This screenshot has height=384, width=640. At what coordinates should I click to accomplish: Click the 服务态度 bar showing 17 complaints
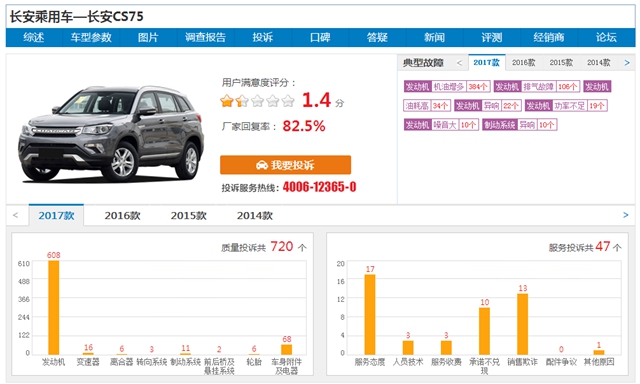pos(370,314)
